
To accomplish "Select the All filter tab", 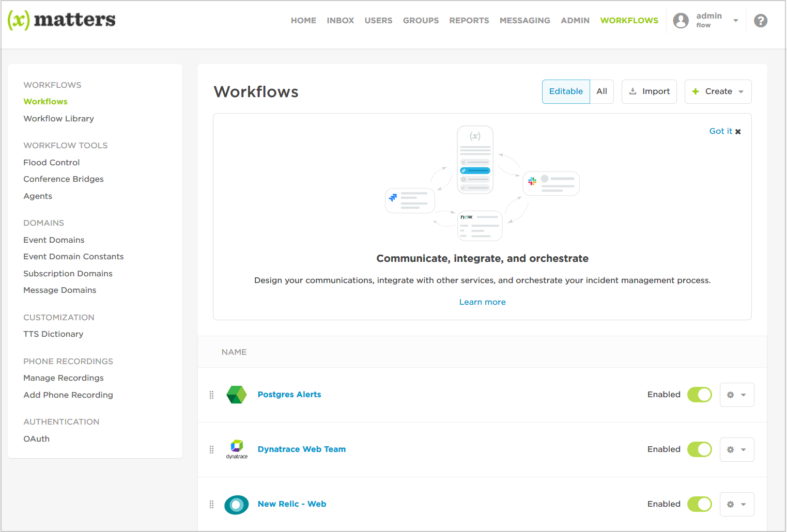I will click(x=601, y=91).
